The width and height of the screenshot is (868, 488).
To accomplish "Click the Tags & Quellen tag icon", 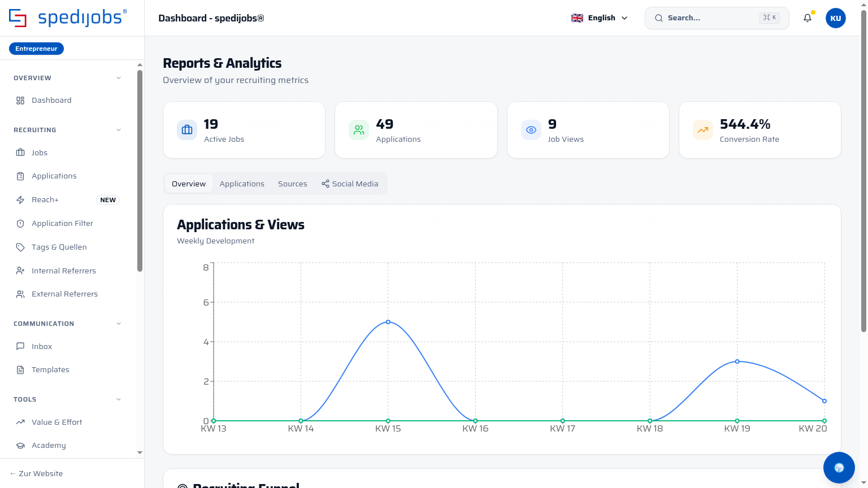I will 20,247.
